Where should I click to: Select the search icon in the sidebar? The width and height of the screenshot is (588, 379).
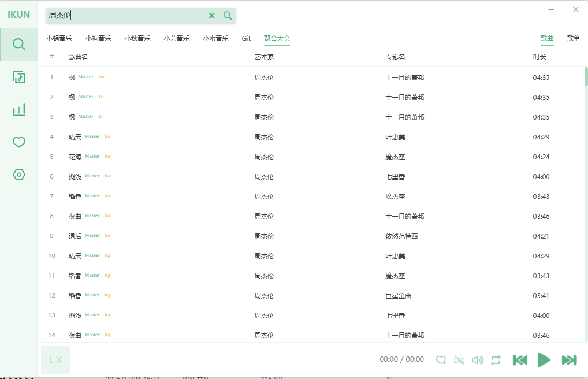[x=19, y=44]
